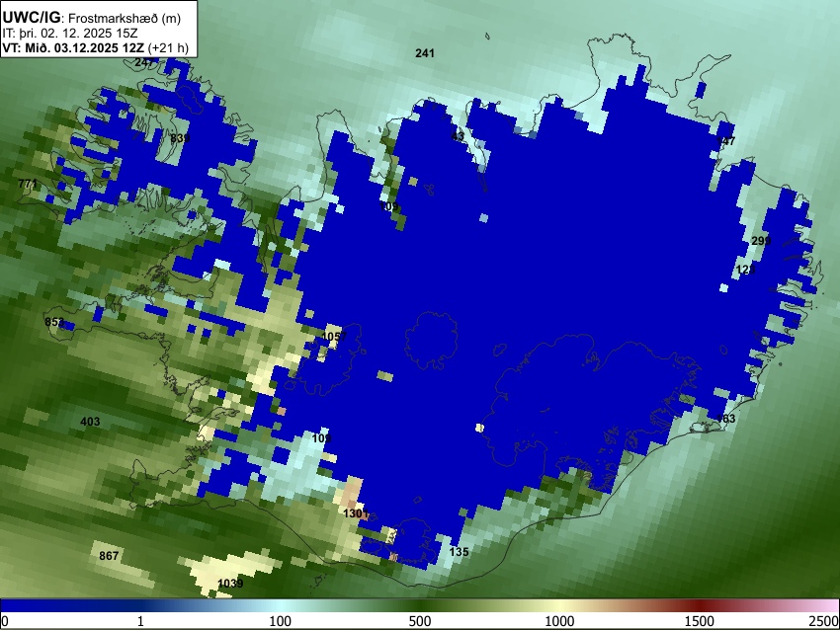Image resolution: width=840 pixels, height=630 pixels.
Task: Click the map value 147
Action: pyautogui.click(x=726, y=141)
